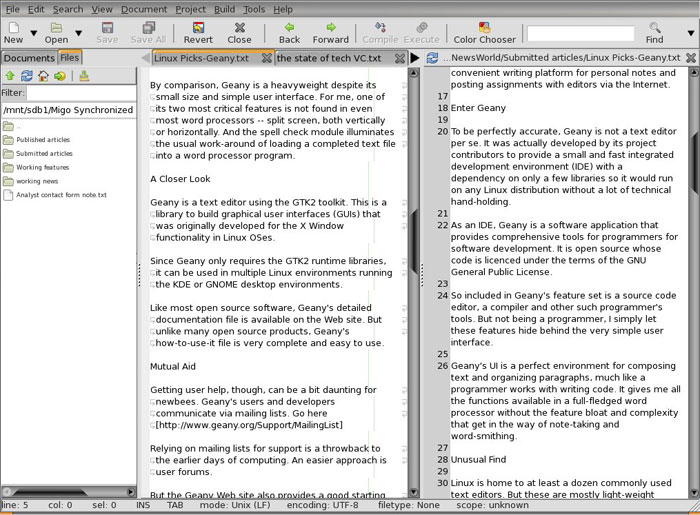
Task: Open the Tools menu
Action: tap(254, 9)
